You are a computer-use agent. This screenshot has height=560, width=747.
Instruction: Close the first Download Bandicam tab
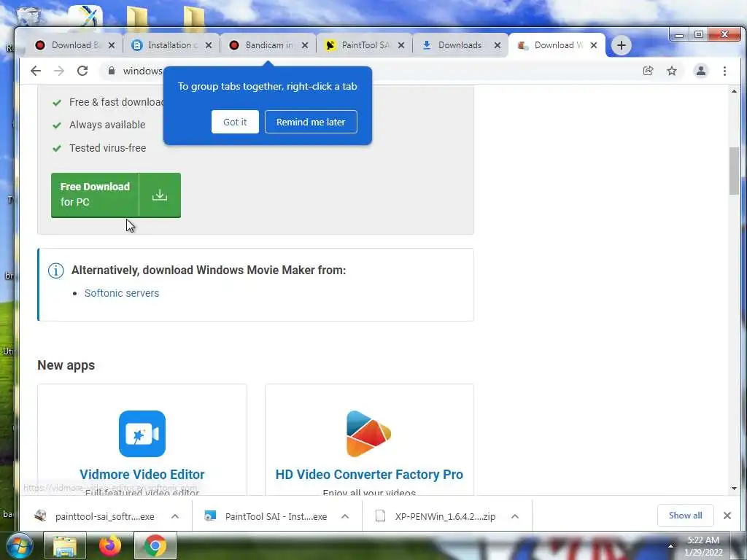tap(112, 45)
